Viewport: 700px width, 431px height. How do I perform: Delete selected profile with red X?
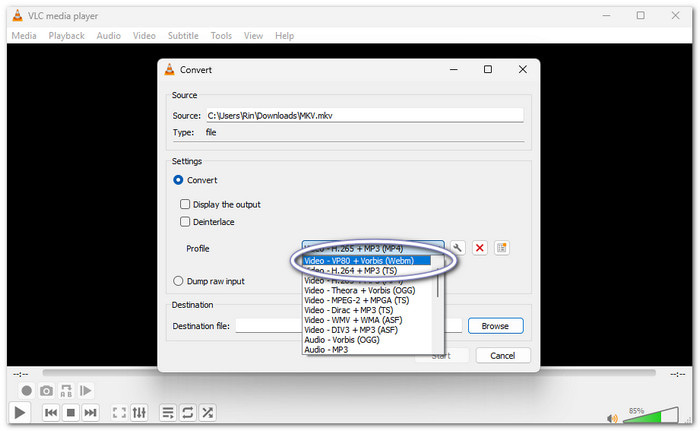[480, 248]
